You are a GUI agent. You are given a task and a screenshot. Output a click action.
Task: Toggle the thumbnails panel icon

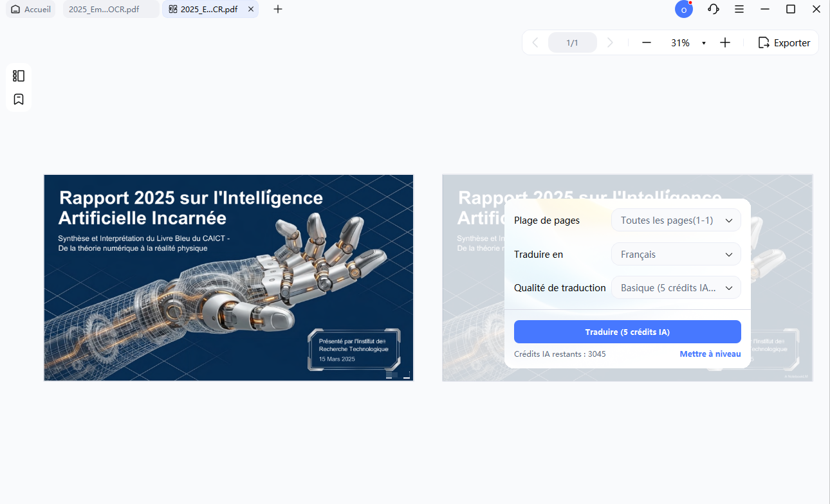coord(19,76)
